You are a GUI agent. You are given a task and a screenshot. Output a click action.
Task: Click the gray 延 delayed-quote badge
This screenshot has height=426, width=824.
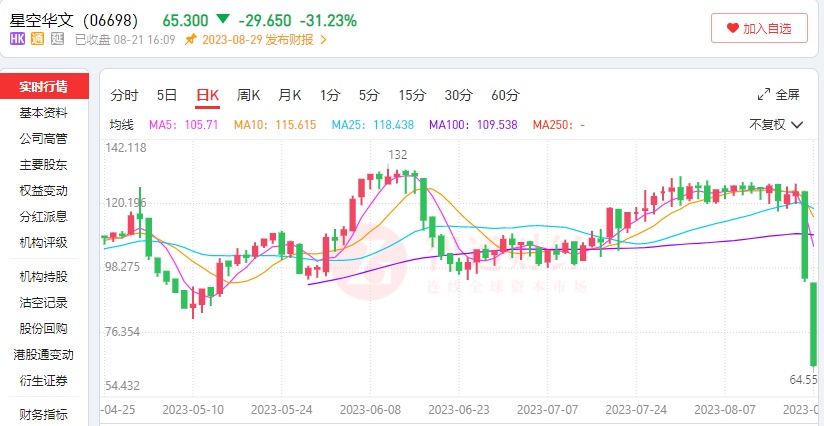(x=57, y=40)
